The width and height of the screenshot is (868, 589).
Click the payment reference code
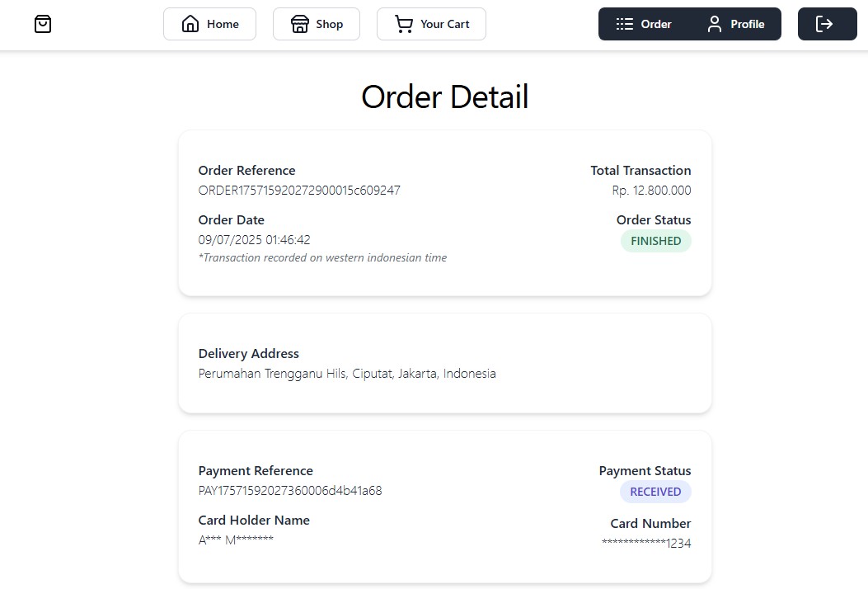click(290, 491)
